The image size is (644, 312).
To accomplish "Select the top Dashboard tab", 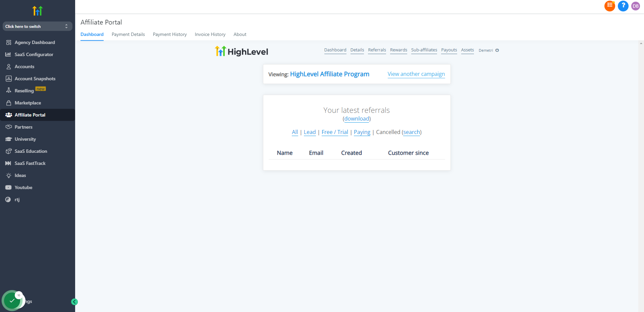I will click(92, 34).
